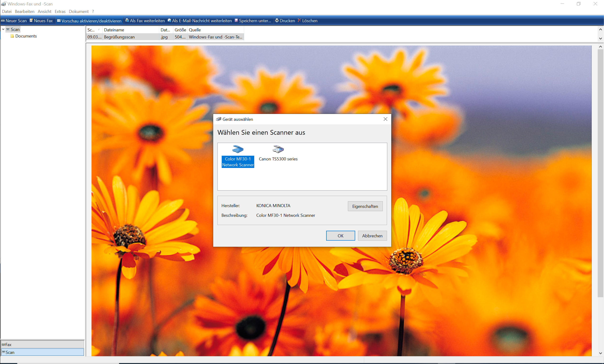The width and height of the screenshot is (604, 364).
Task: Click the Neuer Scan toolbar icon
Action: (3, 21)
